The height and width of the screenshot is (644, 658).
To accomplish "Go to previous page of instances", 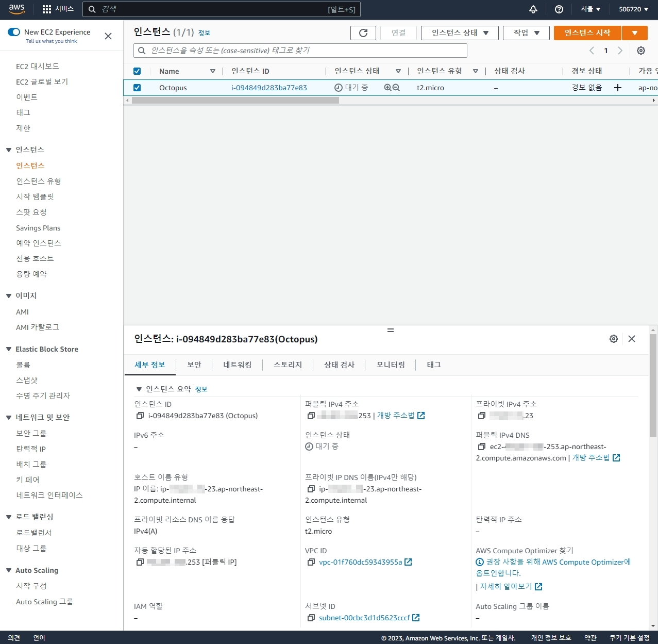I will (592, 51).
